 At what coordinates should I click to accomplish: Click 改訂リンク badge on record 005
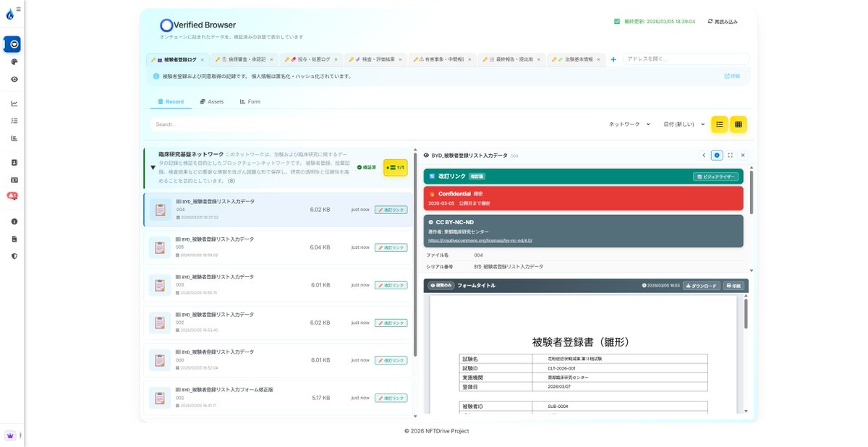pos(391,247)
